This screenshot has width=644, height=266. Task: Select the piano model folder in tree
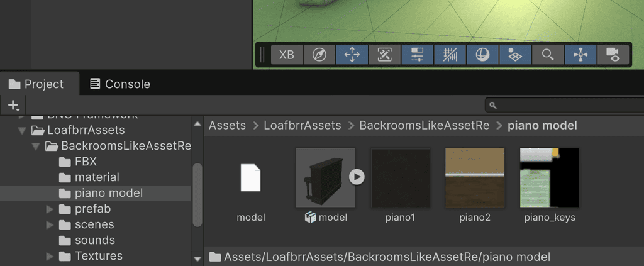[x=96, y=193]
